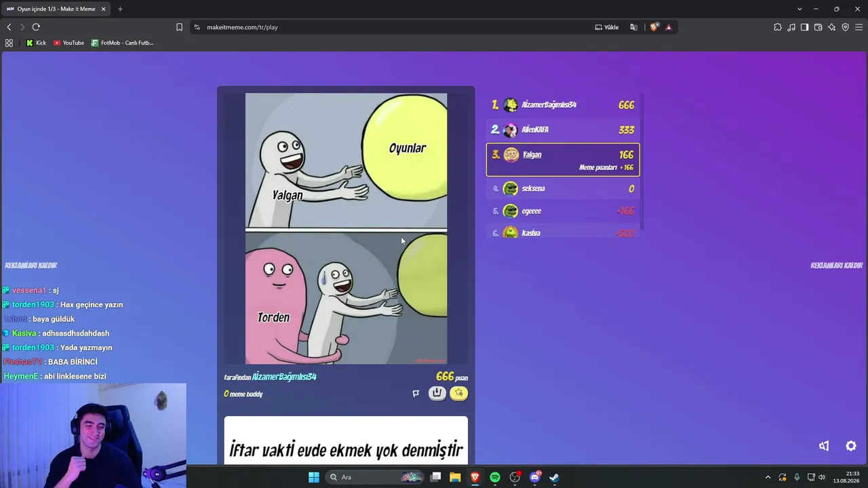868x488 pixels.
Task: Click the 666 puan score text
Action: click(x=452, y=377)
